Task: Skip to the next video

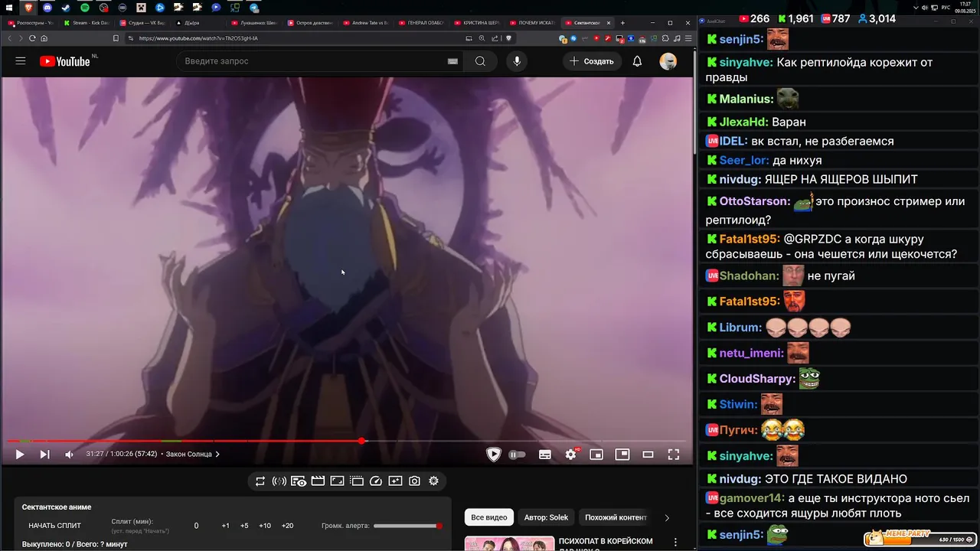Action: (x=44, y=455)
